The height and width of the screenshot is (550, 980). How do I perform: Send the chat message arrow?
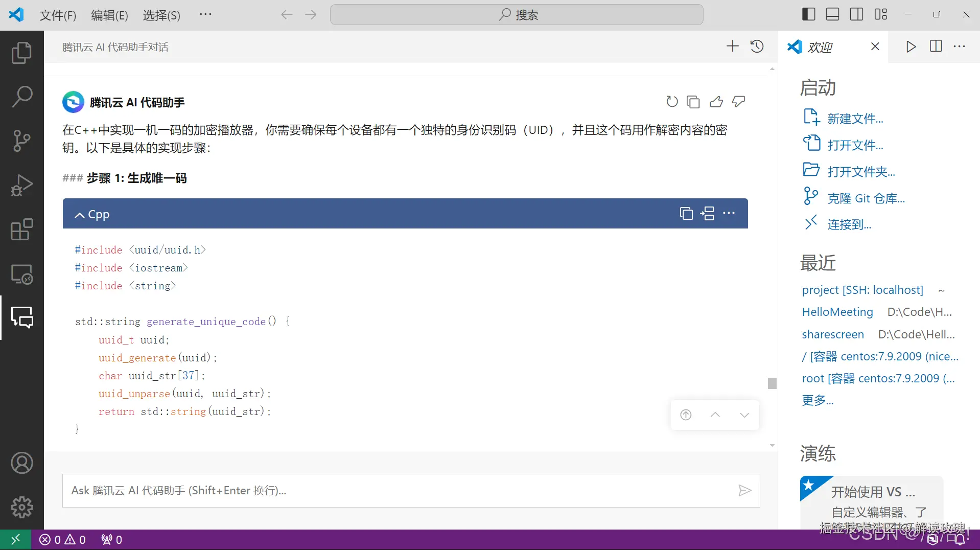tap(745, 491)
